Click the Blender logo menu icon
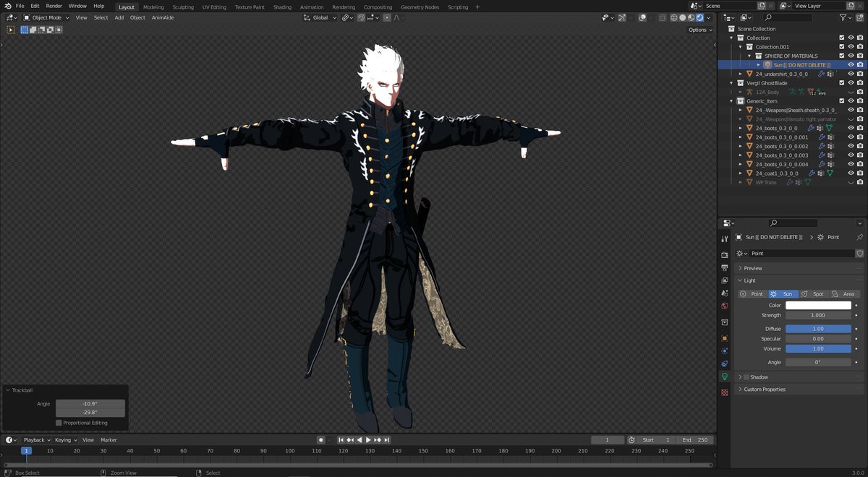 coord(7,6)
